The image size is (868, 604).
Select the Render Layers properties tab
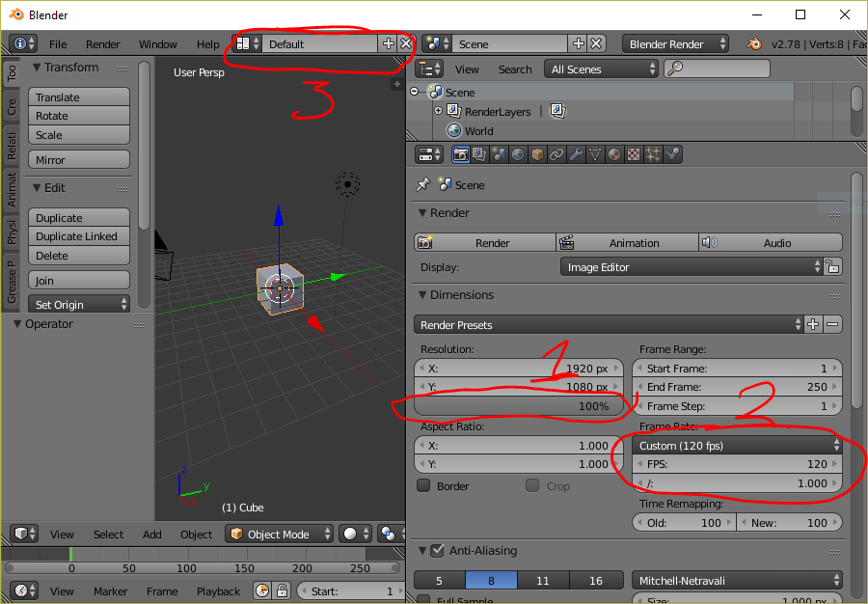pyautogui.click(x=477, y=154)
